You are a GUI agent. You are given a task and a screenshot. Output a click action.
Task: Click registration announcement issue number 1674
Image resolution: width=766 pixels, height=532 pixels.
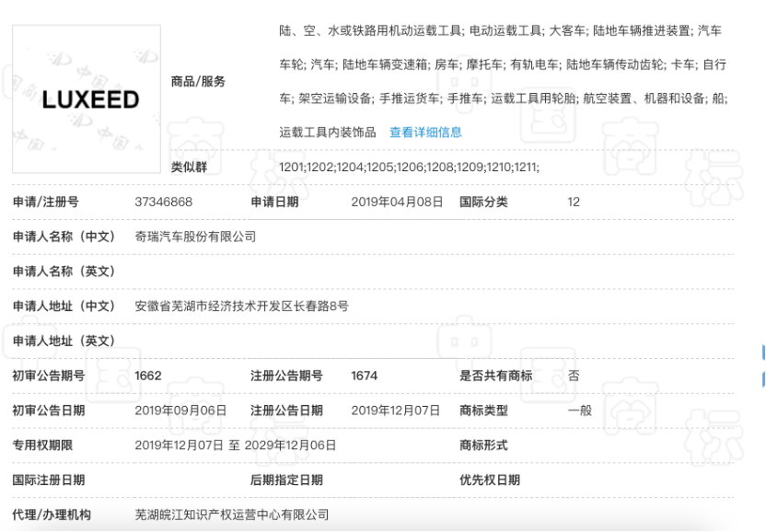[364, 376]
